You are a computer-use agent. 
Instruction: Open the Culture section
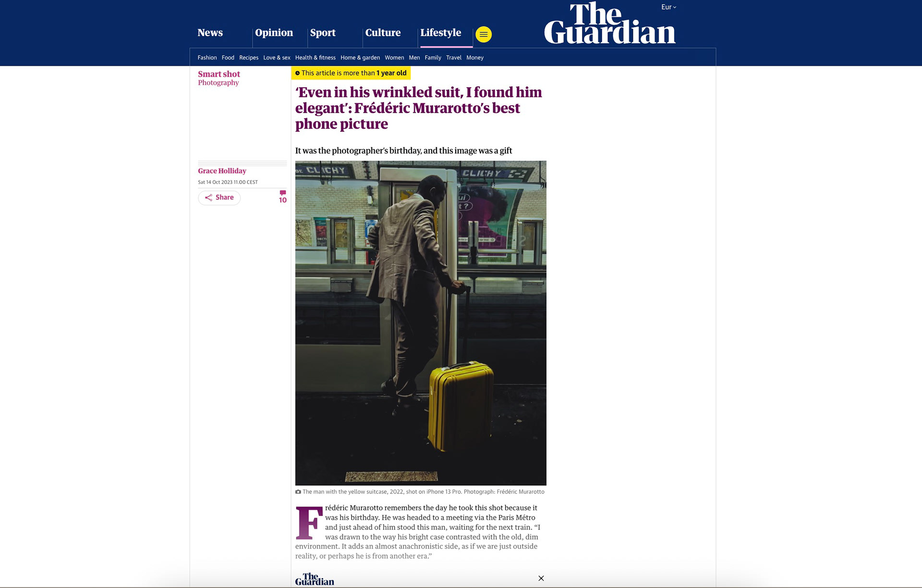coord(383,33)
